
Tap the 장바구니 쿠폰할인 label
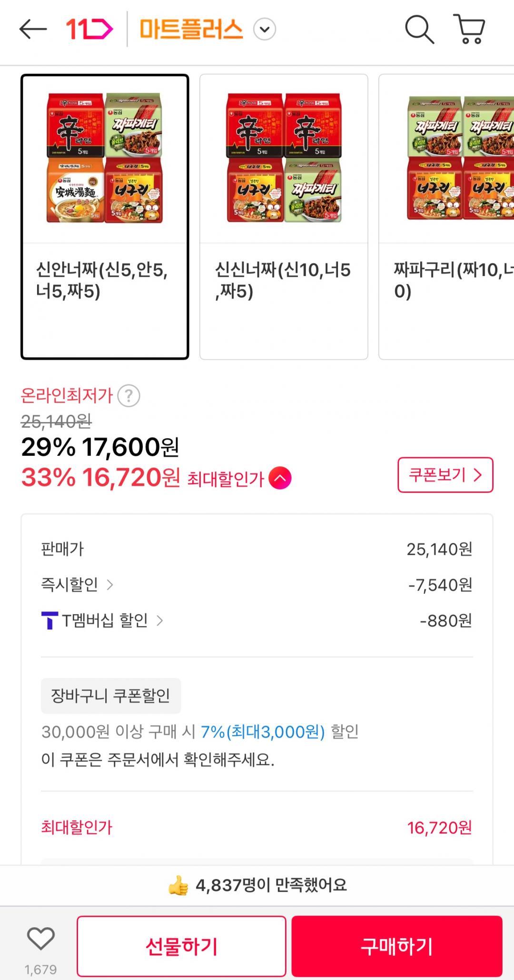tap(111, 696)
